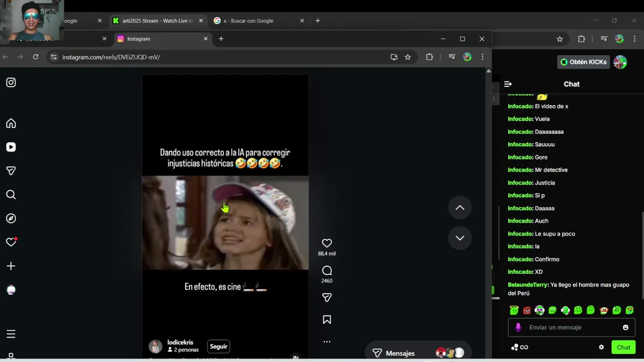Insert the angry red face emote
Viewport: 644px width, 362px height.
[527, 310]
